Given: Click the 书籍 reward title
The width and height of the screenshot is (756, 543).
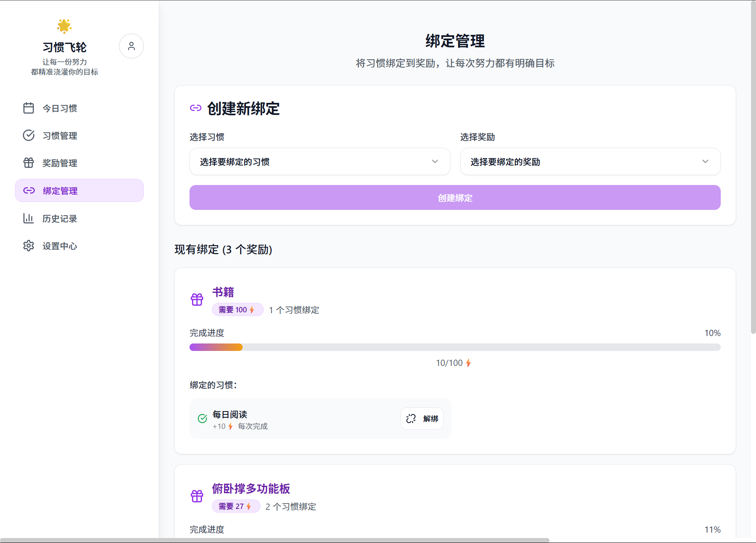Looking at the screenshot, I should point(223,292).
